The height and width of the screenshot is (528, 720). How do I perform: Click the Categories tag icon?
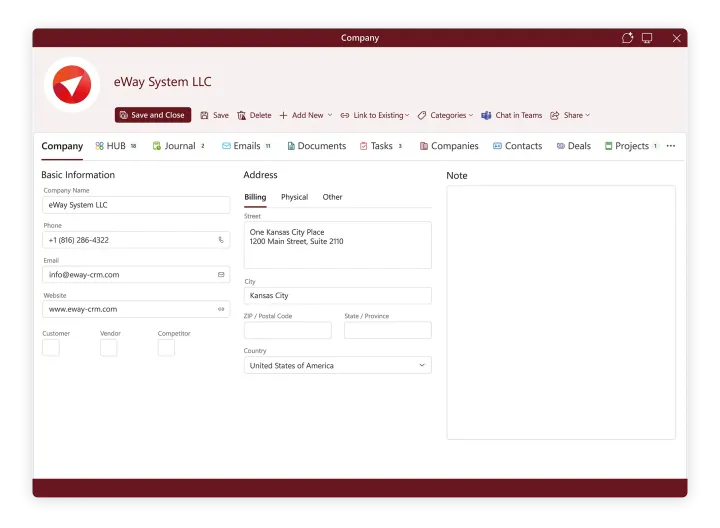point(422,115)
